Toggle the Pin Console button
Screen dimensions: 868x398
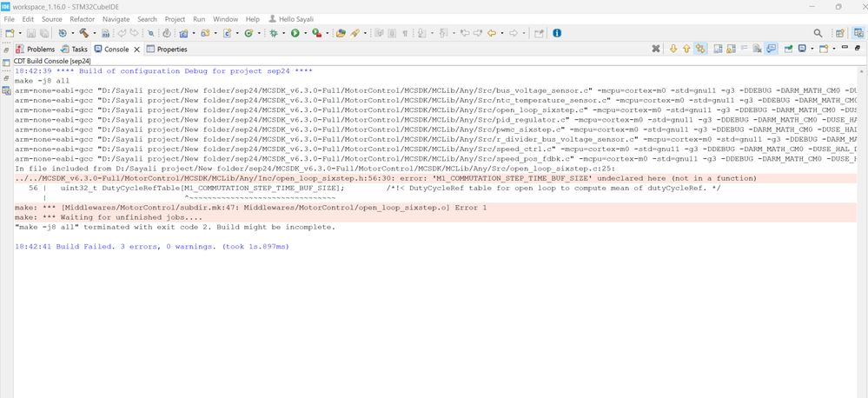788,49
